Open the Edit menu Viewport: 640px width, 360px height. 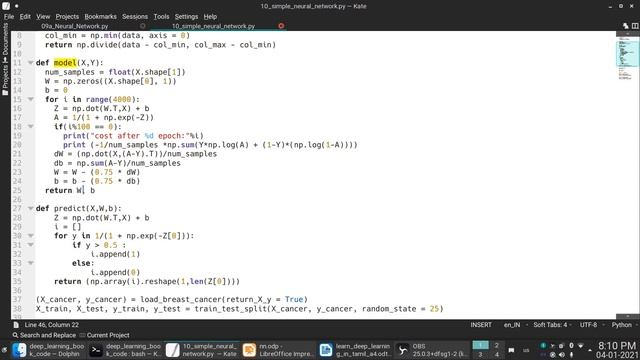25,17
